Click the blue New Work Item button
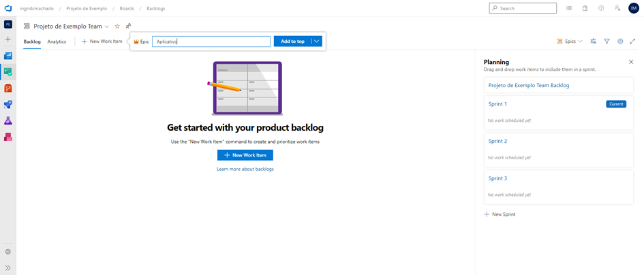Viewport: 644px width, 275px height. (245, 155)
